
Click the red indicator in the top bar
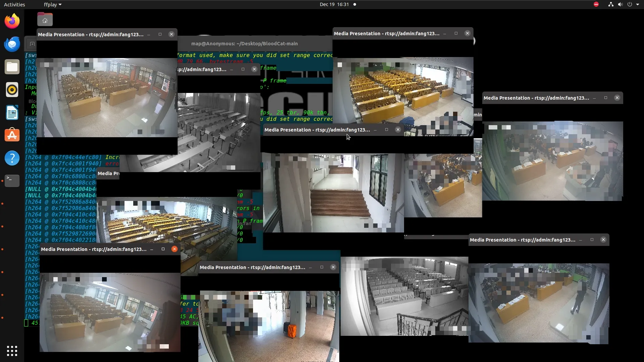click(x=596, y=4)
